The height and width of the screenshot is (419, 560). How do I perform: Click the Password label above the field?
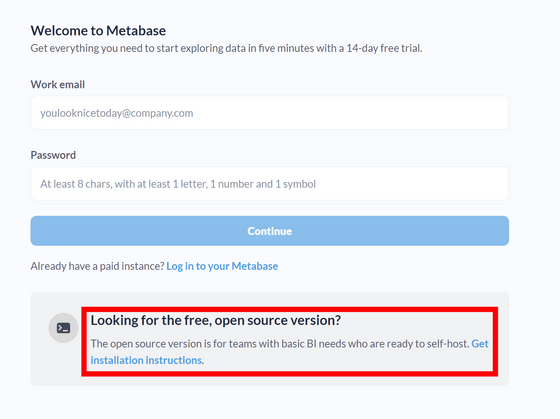(x=53, y=155)
